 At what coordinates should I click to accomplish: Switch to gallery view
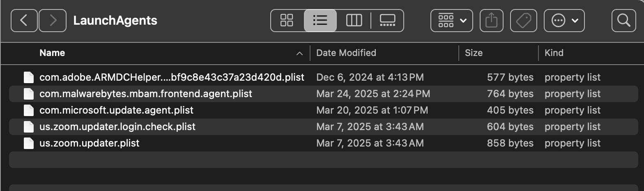[387, 21]
